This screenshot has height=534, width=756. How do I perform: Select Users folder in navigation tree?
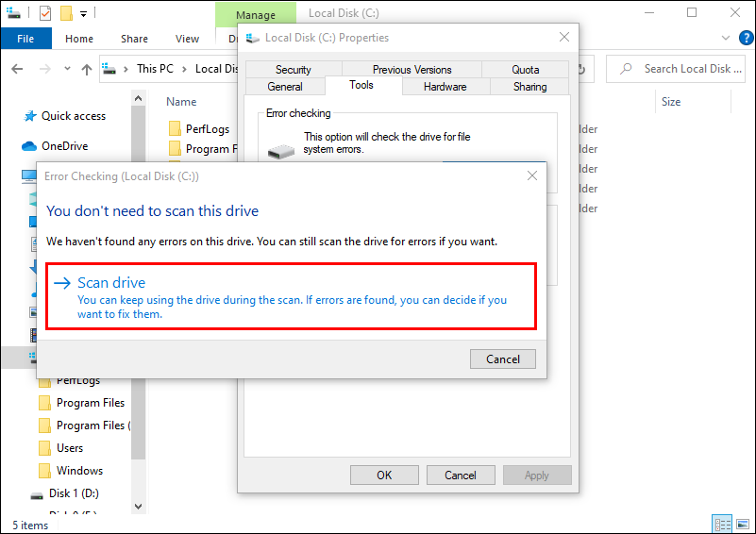pyautogui.click(x=70, y=448)
